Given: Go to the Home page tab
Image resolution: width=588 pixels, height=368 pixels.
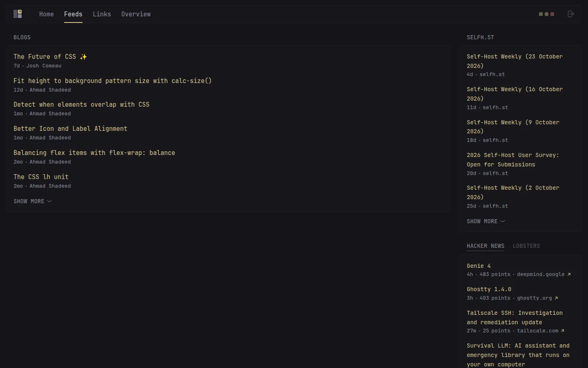Looking at the screenshot, I should 47,14.
